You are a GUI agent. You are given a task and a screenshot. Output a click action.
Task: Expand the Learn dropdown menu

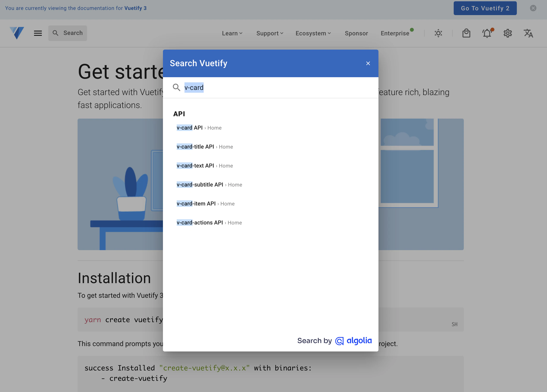click(x=232, y=33)
